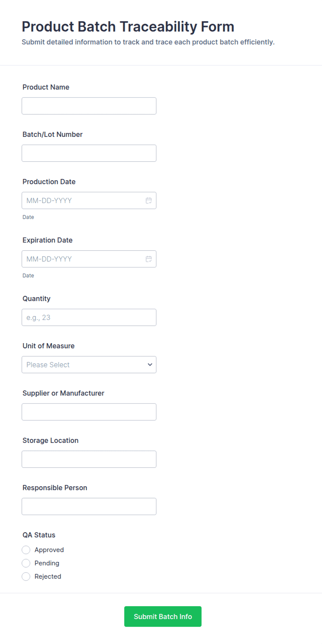Click the Responsible Person label
322x644 pixels.
pyautogui.click(x=55, y=488)
